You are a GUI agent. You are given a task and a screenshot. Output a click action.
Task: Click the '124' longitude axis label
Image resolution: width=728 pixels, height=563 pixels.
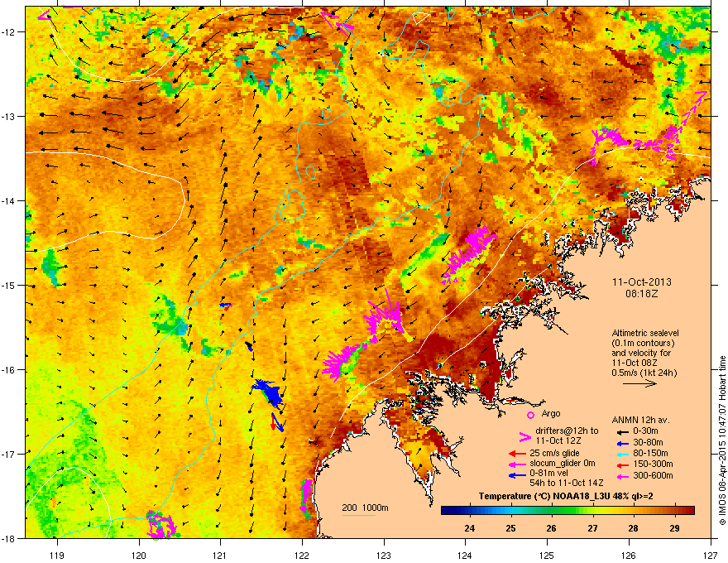point(465,556)
